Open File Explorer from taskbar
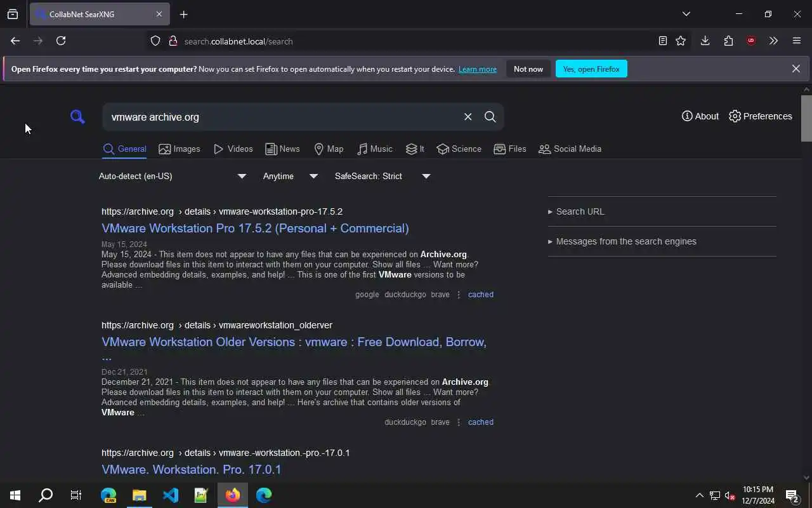812x508 pixels. tap(140, 495)
